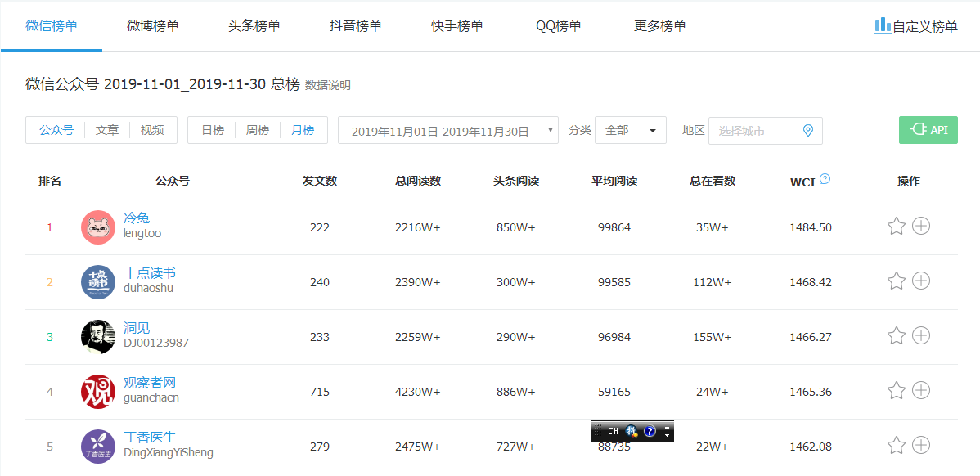Viewport: 980px width, 476px height.
Task: Click the account ID DJ00123987
Action: click(156, 343)
